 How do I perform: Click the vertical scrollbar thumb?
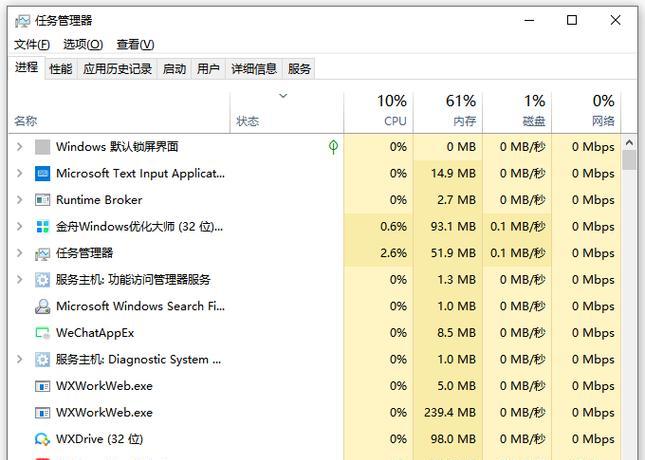pyautogui.click(x=629, y=160)
